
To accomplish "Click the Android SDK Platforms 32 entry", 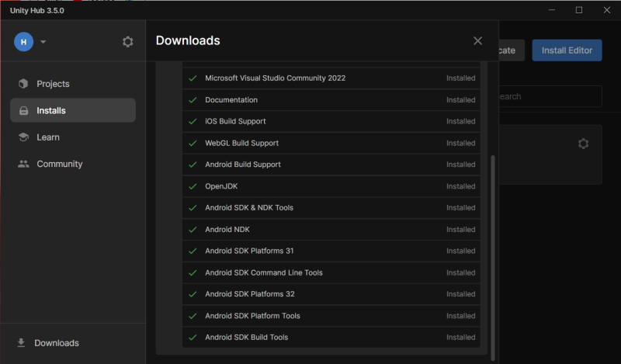I will coord(331,294).
